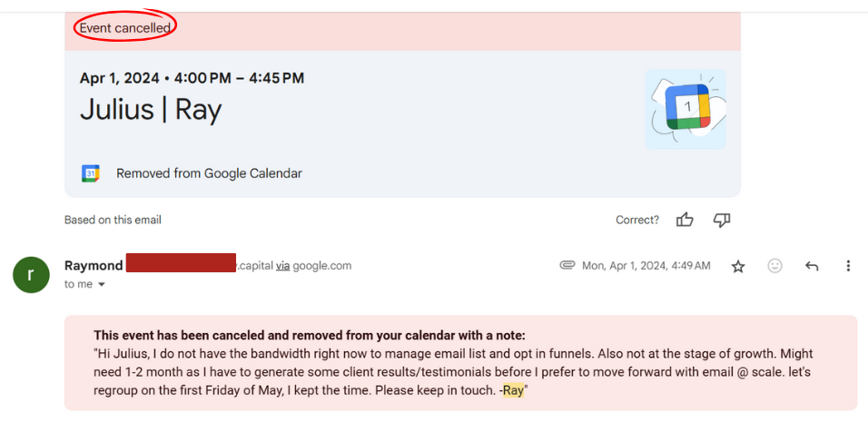Viewport: 868px width, 422px height.
Task: Click the paperclip attachment icon
Action: click(567, 265)
